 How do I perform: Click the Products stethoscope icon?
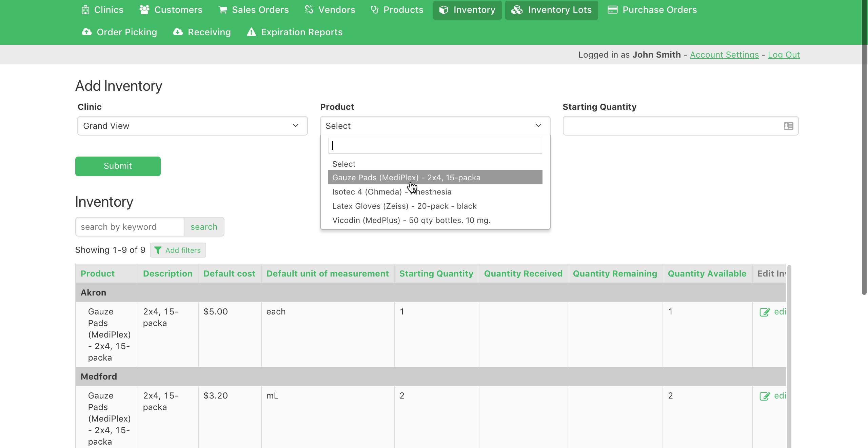(375, 10)
